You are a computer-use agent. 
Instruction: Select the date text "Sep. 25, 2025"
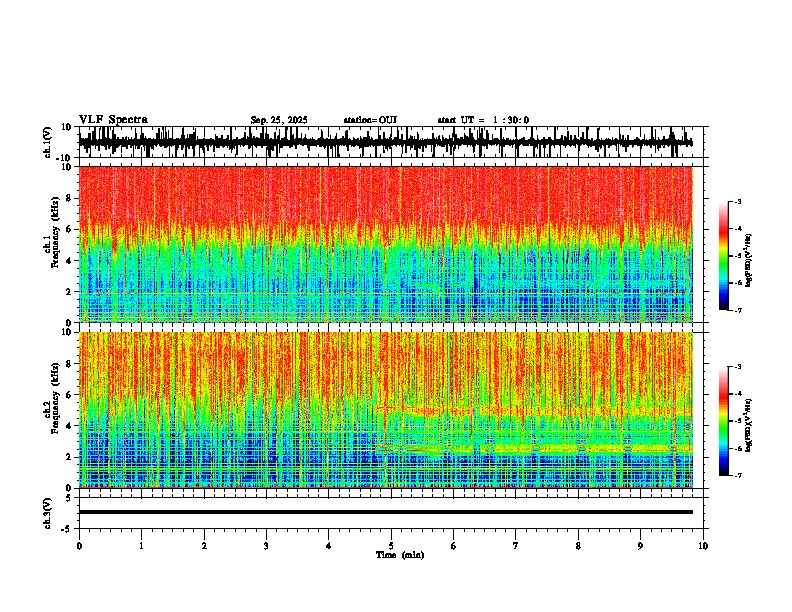279,120
